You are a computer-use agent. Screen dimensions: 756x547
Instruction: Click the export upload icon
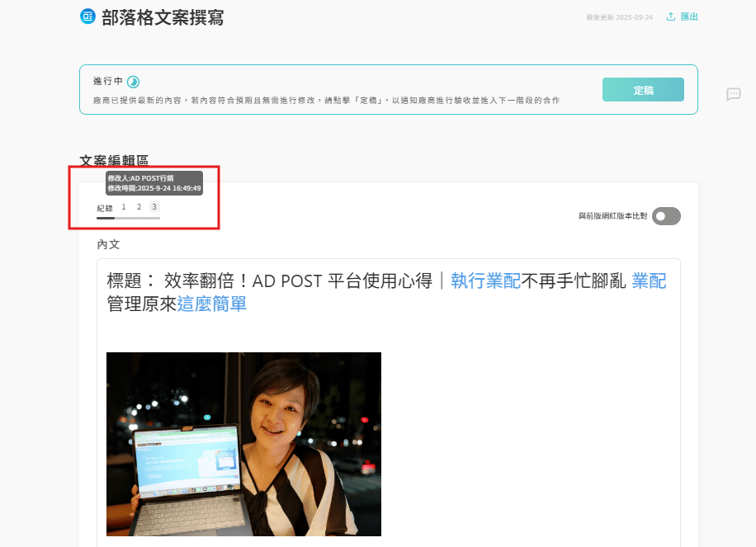(671, 17)
